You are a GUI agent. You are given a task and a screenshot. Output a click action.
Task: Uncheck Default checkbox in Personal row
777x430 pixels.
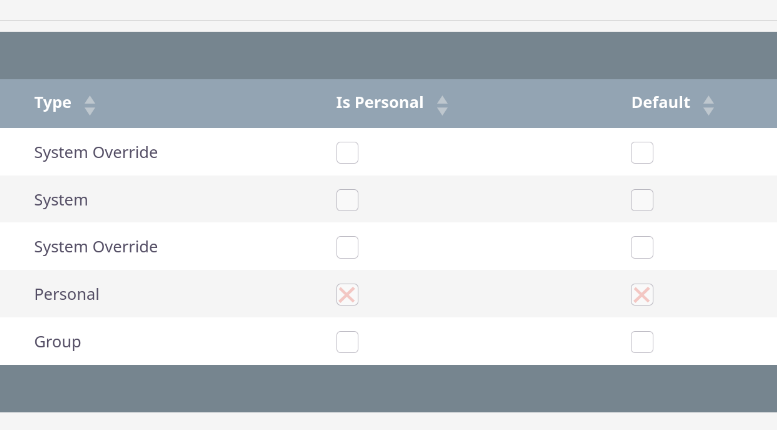click(642, 294)
